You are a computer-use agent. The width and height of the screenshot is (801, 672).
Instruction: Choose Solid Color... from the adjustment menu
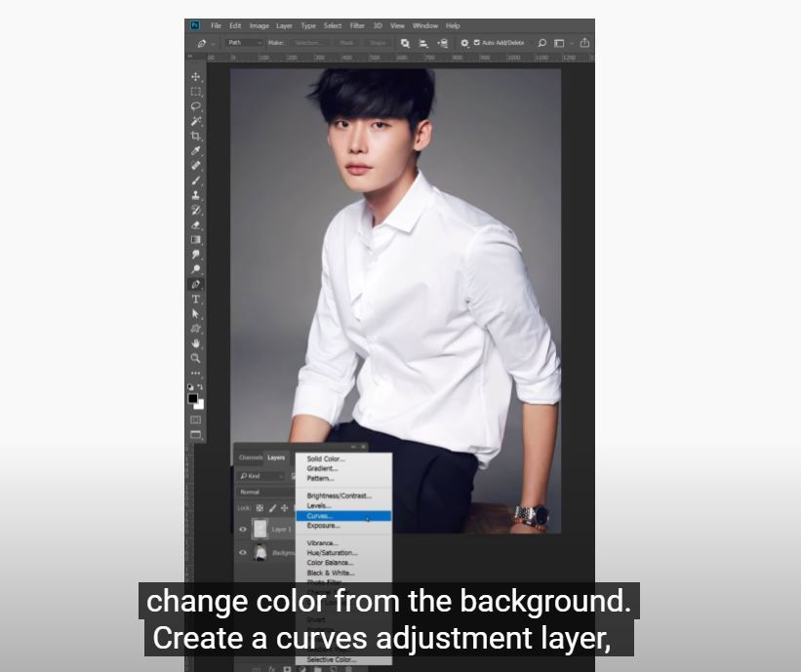343,459
